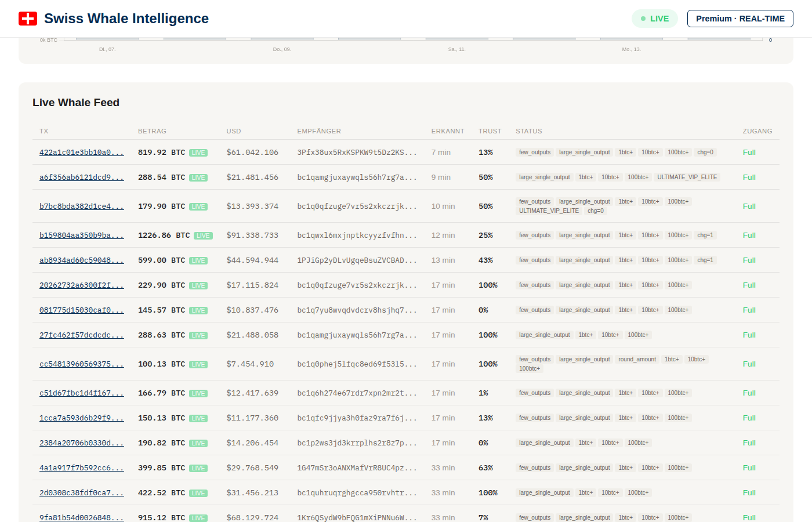Click the LIVE badge beside 1226.86 BTC
Viewport: 812px width, 522px height.
[x=203, y=235]
